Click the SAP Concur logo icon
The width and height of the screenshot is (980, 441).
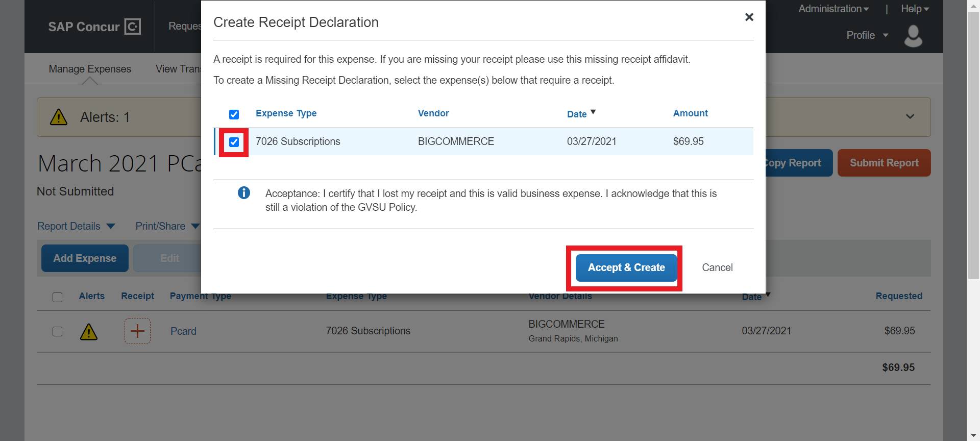coord(132,27)
